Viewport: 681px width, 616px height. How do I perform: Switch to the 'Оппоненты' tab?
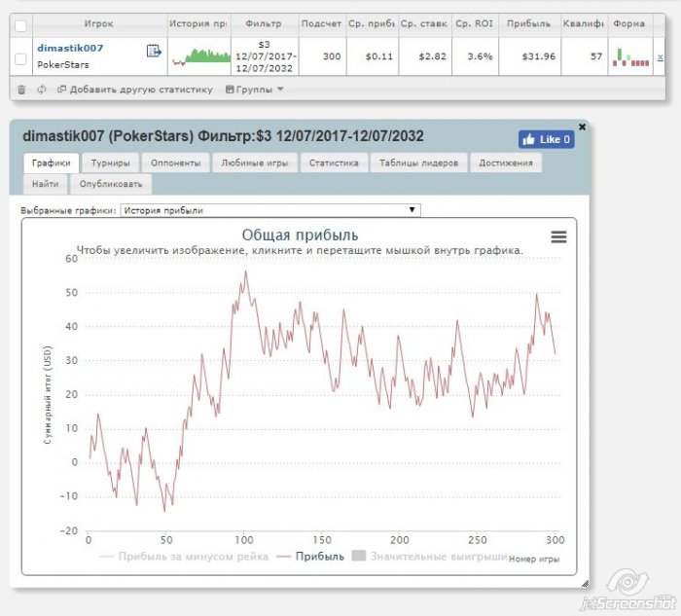[x=175, y=163]
